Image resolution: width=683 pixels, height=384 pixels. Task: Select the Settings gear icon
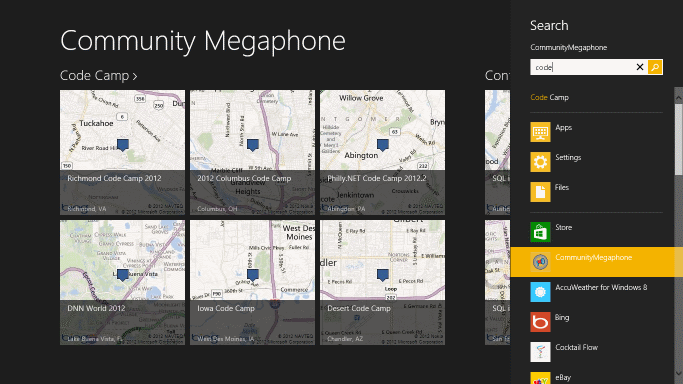tap(540, 162)
